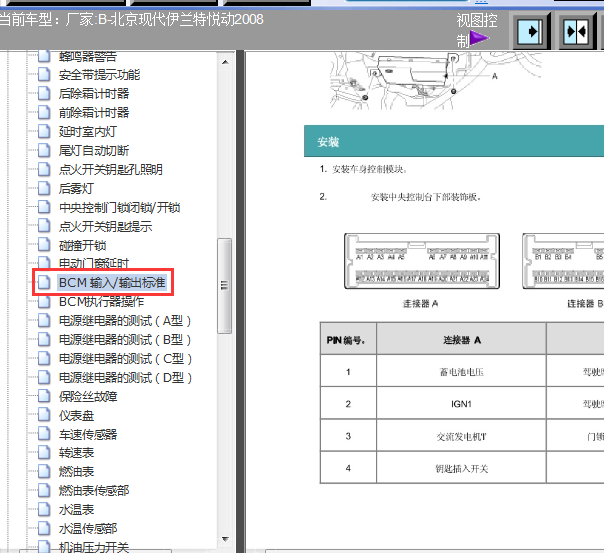Select the 水温传感部 item

[x=88, y=529]
